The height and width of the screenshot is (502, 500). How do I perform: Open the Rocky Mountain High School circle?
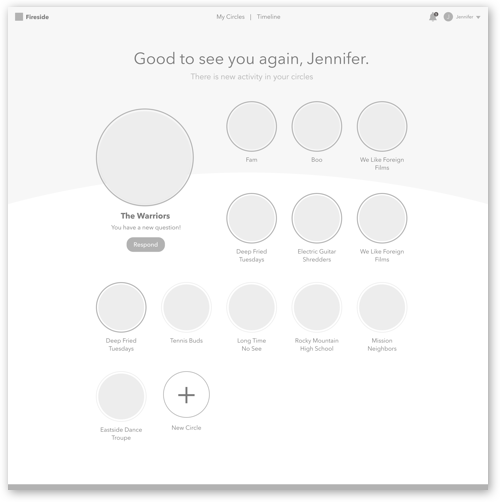pyautogui.click(x=317, y=307)
